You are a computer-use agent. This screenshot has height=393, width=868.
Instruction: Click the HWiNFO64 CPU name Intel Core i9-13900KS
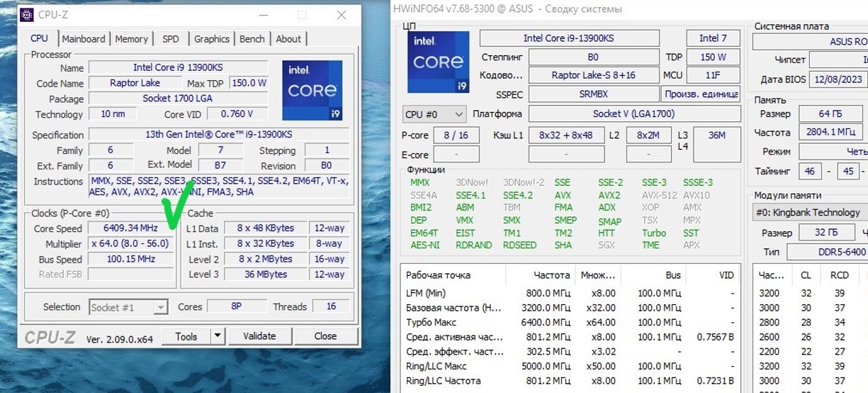click(x=569, y=38)
